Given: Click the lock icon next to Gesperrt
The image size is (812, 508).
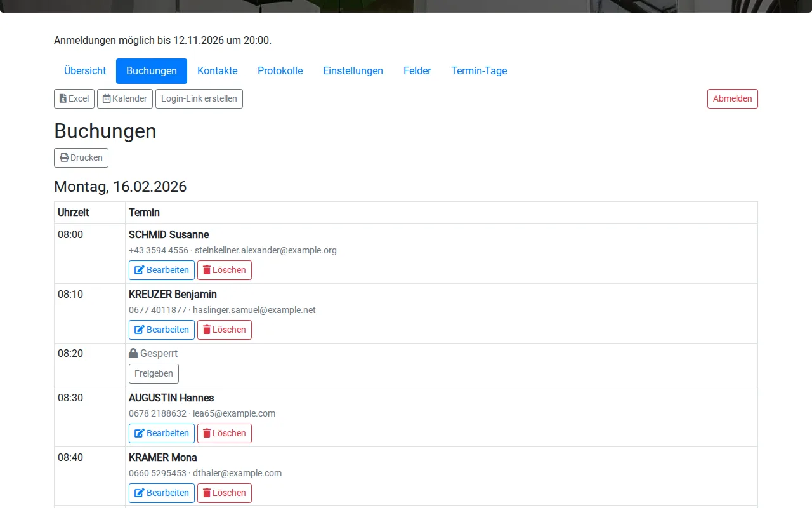Looking at the screenshot, I should click(133, 353).
